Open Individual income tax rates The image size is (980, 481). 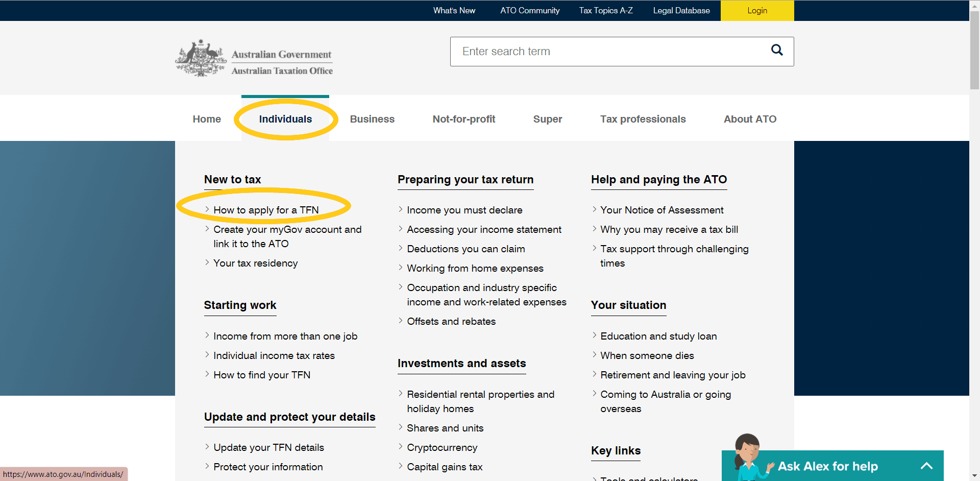[x=274, y=356]
